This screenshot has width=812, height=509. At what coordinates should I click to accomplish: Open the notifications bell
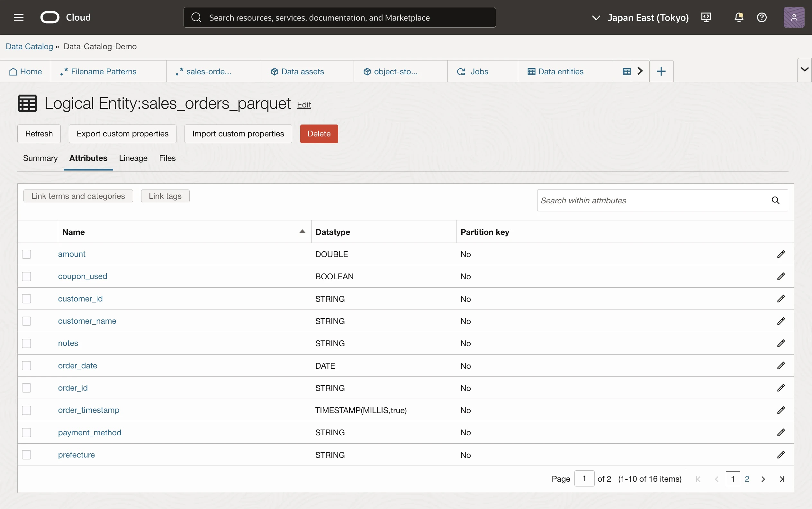739,17
